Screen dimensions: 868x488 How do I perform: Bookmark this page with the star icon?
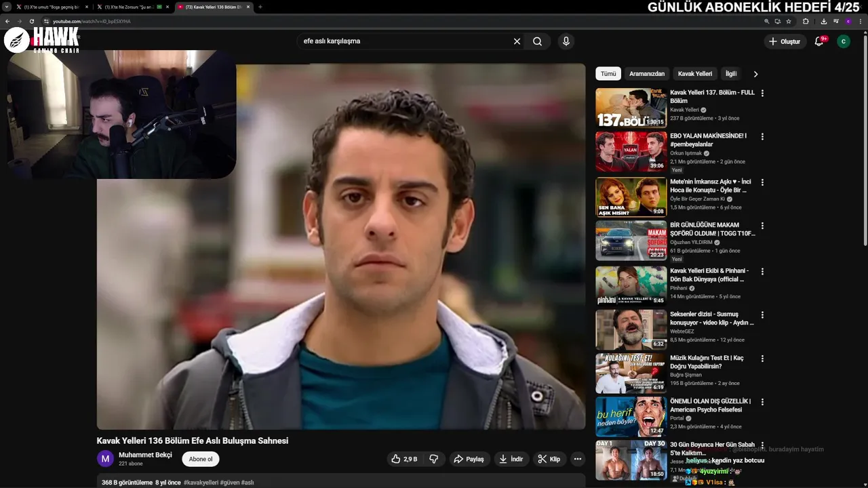pos(789,21)
